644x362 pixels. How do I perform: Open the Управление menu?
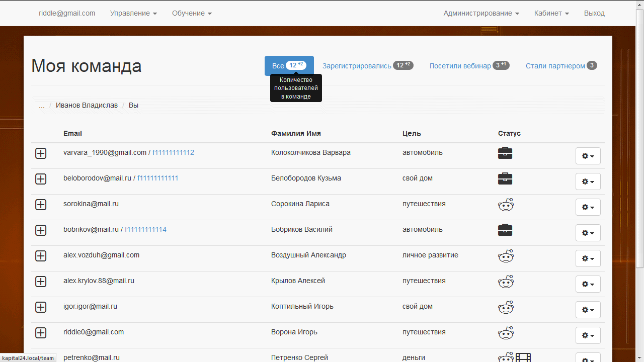pos(133,13)
